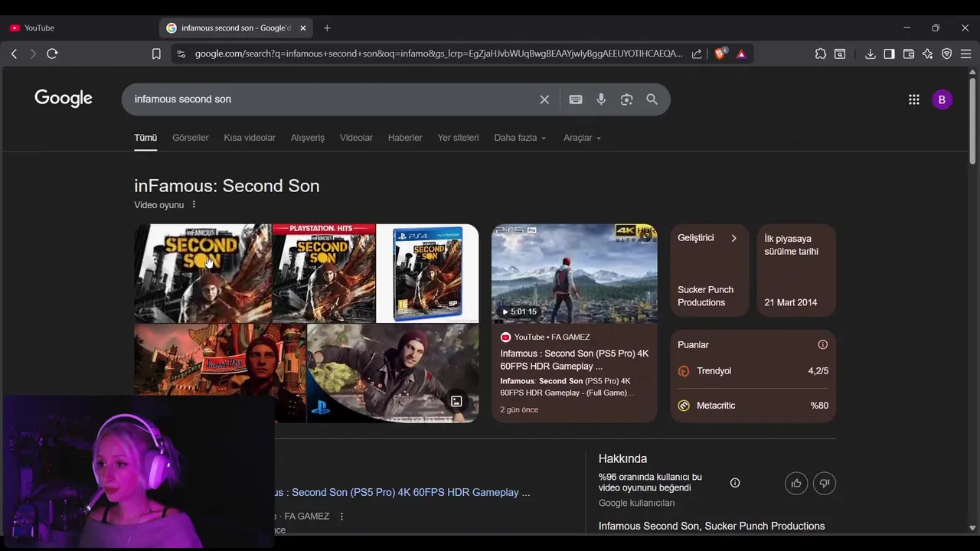Switch to Haberler tab
This screenshot has height=551, width=980.
click(x=405, y=138)
